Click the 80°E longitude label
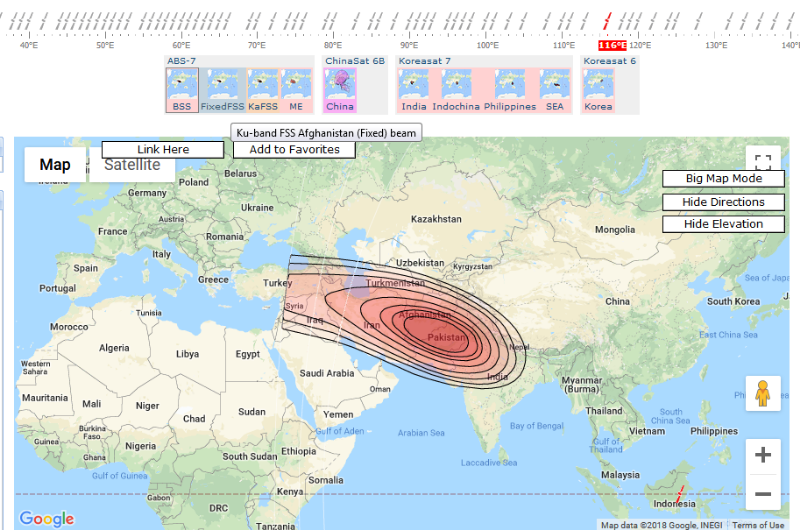This screenshot has width=800, height=530. pyautogui.click(x=333, y=45)
